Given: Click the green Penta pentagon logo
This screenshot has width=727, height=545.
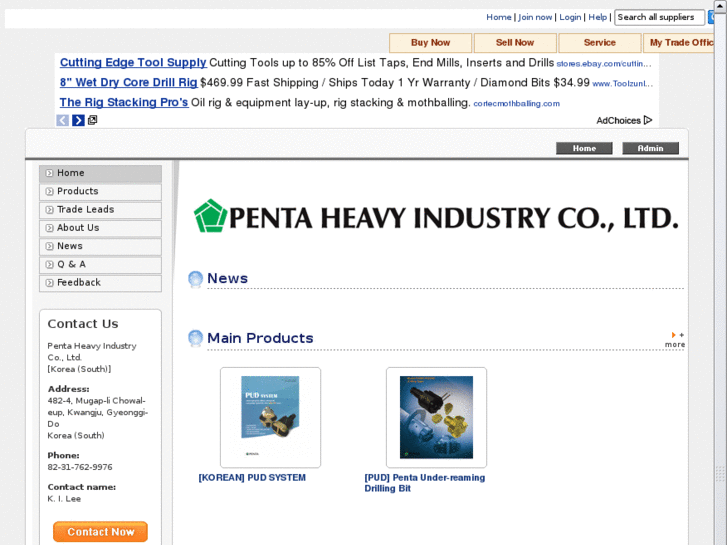Looking at the screenshot, I should pyautogui.click(x=210, y=216).
